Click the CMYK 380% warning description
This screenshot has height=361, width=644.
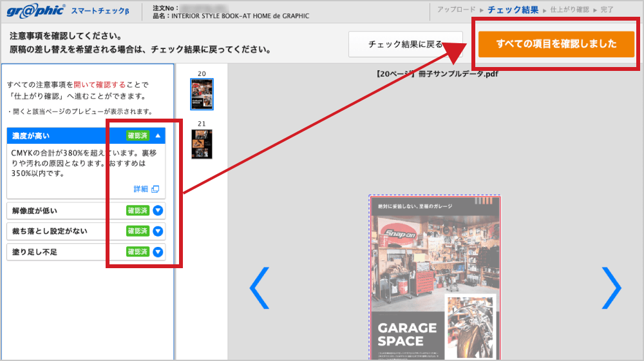(x=84, y=163)
